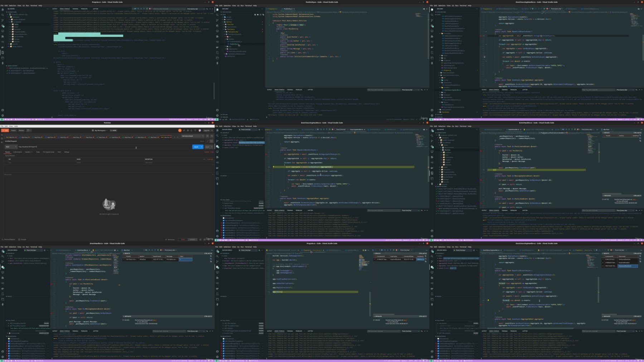644x362 pixels.
Task: Open the My Workspace dropdown in Postman
Action: [100, 130]
